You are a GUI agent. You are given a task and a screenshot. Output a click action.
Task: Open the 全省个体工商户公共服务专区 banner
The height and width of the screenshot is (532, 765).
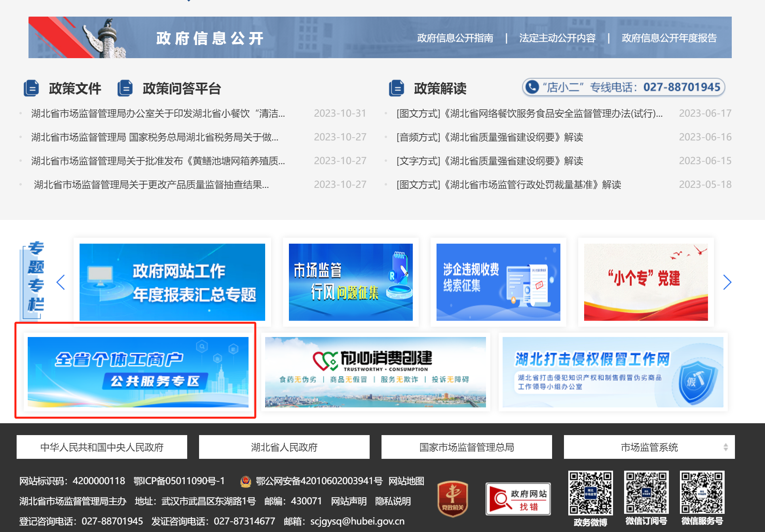(x=138, y=372)
